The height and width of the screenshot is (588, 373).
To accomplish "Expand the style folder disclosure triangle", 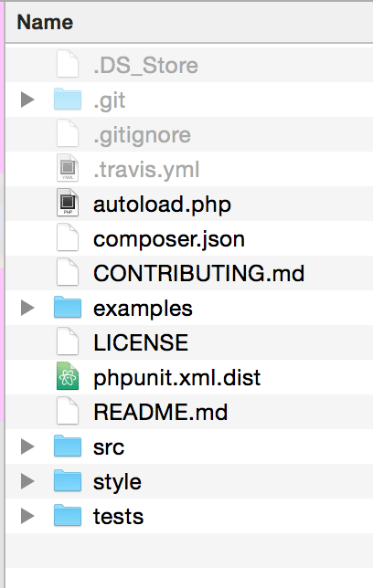I will [x=27, y=481].
